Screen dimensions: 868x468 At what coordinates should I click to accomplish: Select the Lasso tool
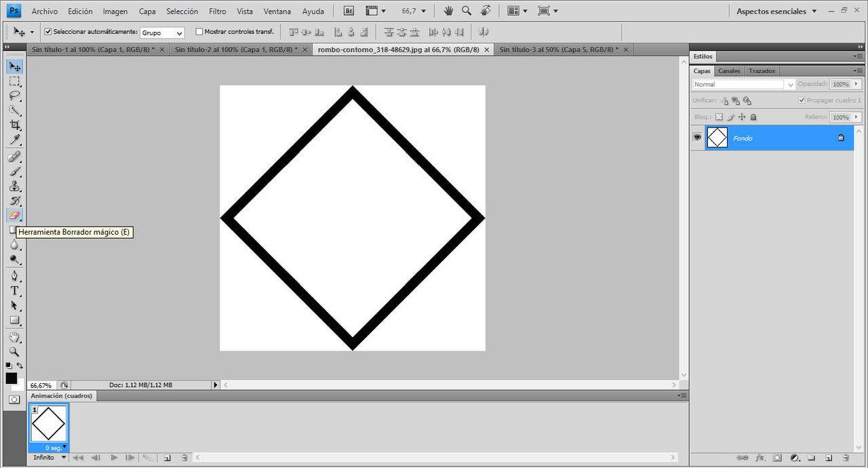[x=14, y=96]
